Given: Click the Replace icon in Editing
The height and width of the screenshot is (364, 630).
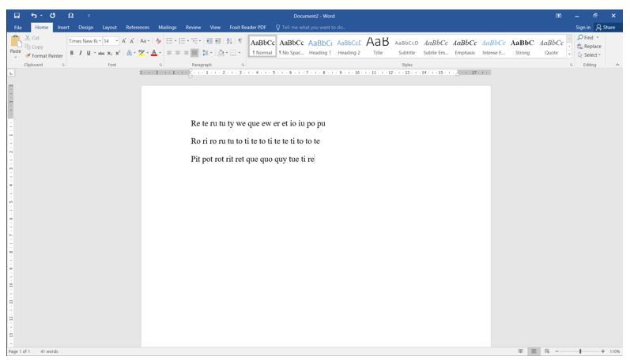Looking at the screenshot, I should click(590, 46).
